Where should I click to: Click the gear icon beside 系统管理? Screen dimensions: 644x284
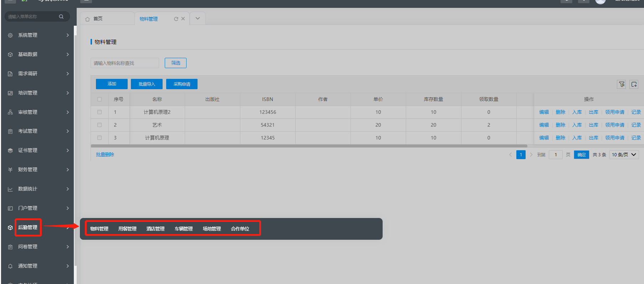10,35
